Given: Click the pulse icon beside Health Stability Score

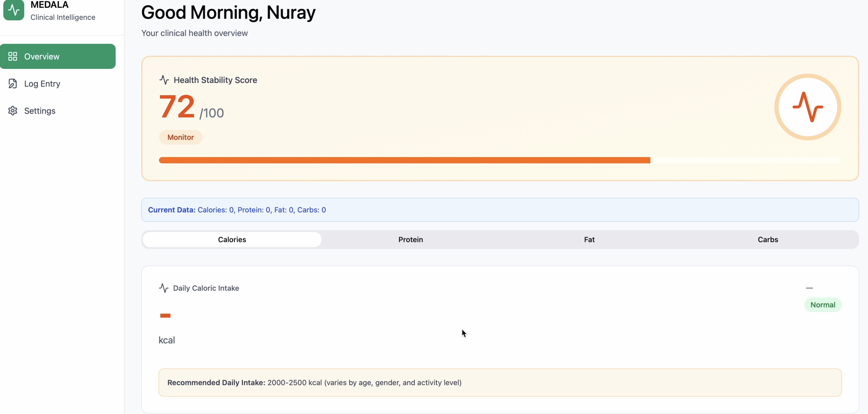Looking at the screenshot, I should coord(164,80).
